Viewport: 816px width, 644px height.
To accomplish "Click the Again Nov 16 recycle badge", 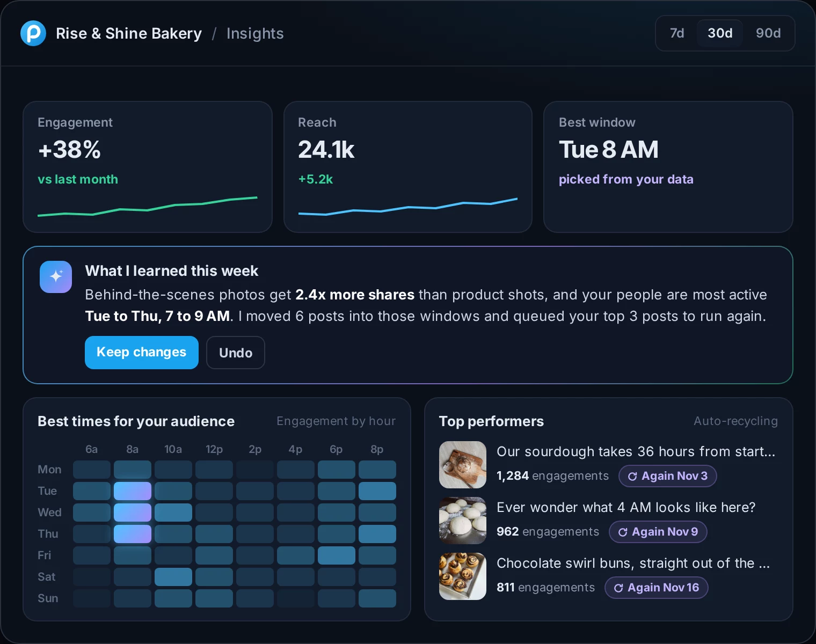I will (657, 588).
